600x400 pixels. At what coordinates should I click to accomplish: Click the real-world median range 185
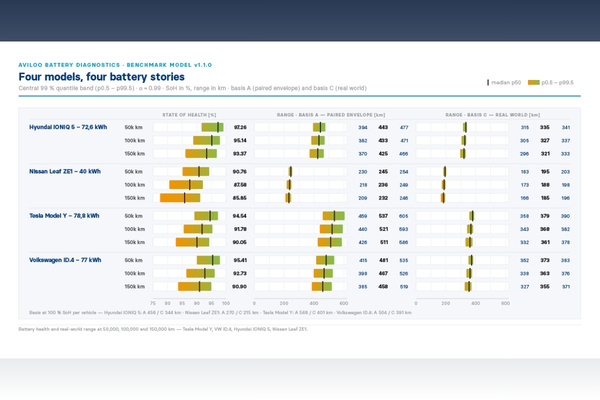(x=545, y=198)
